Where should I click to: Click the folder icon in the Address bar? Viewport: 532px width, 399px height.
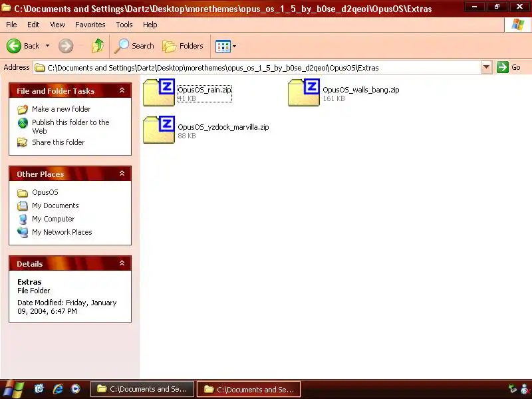point(40,68)
